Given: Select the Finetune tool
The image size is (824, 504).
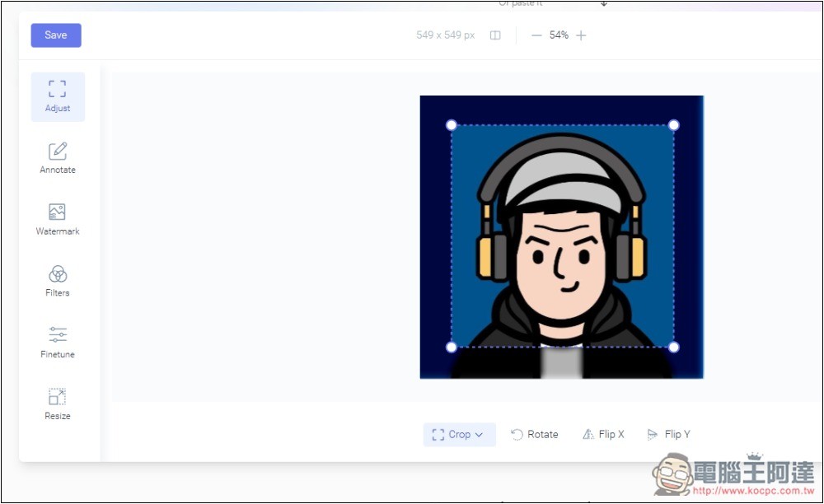Looking at the screenshot, I should (x=58, y=343).
